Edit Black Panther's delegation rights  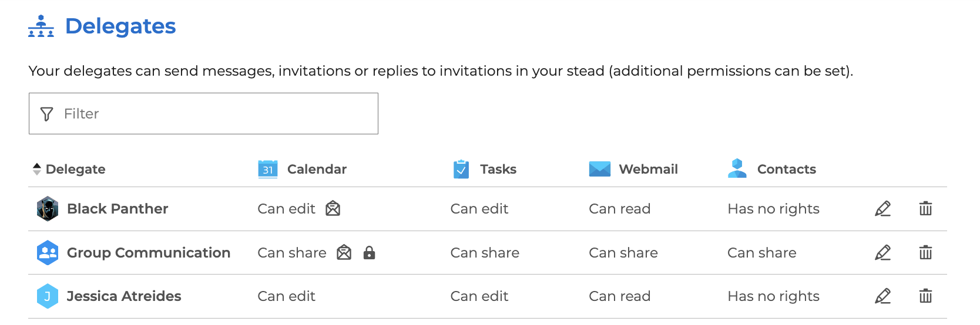point(882,209)
